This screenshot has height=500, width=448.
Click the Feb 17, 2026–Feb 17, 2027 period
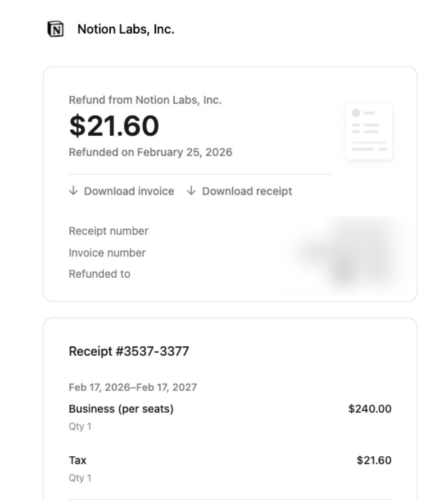[x=133, y=387]
